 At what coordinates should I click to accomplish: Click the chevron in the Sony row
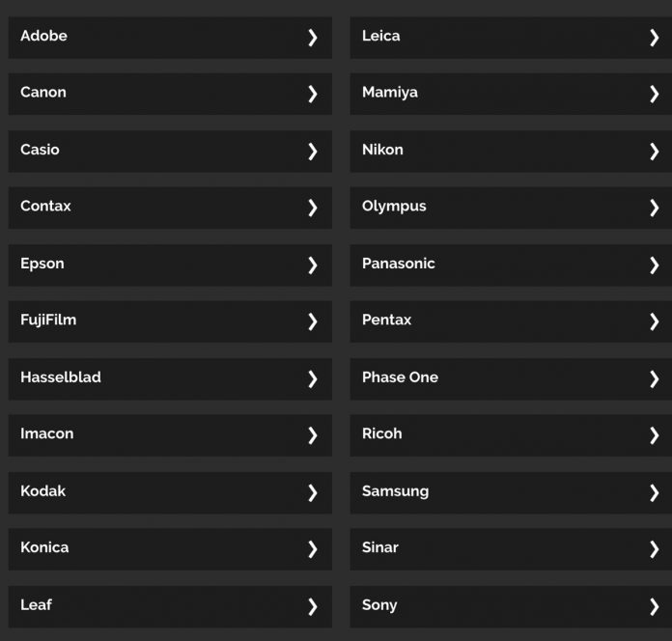click(x=654, y=606)
